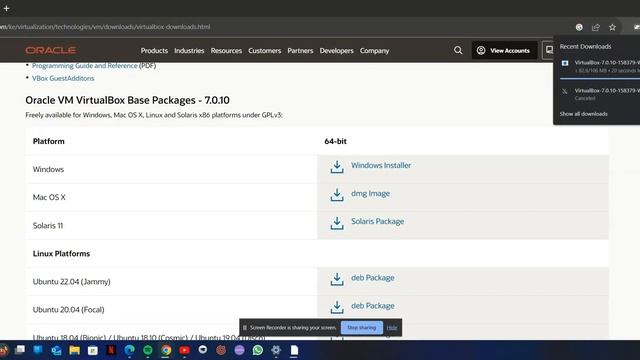Open the blank document icon on taskbar
This screenshot has width=640, height=360.
click(x=294, y=350)
